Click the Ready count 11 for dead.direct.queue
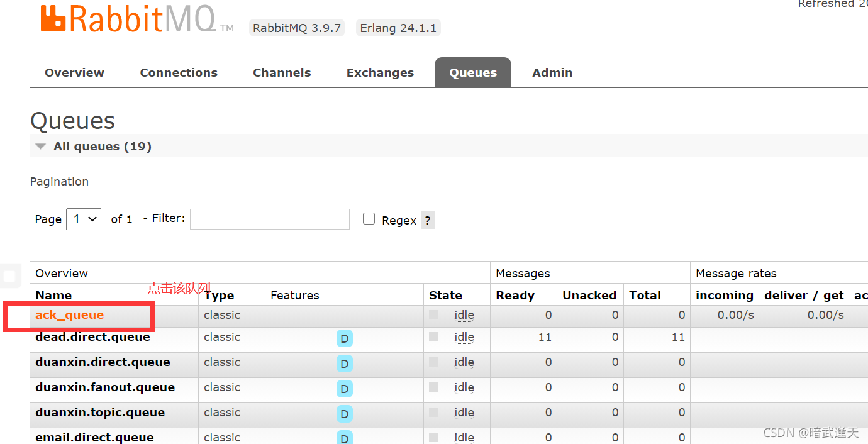The height and width of the screenshot is (444, 868). click(x=545, y=337)
